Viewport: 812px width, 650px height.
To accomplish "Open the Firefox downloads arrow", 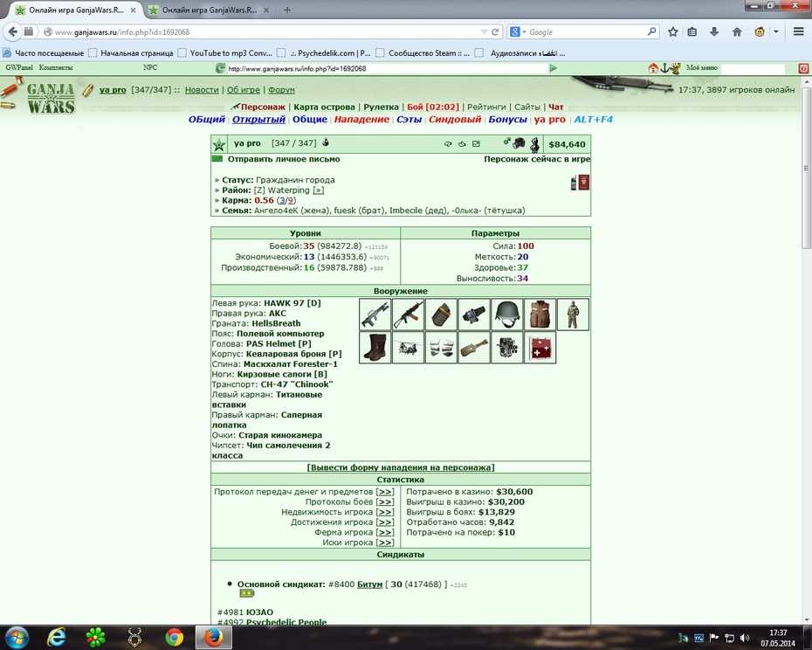I will [714, 31].
